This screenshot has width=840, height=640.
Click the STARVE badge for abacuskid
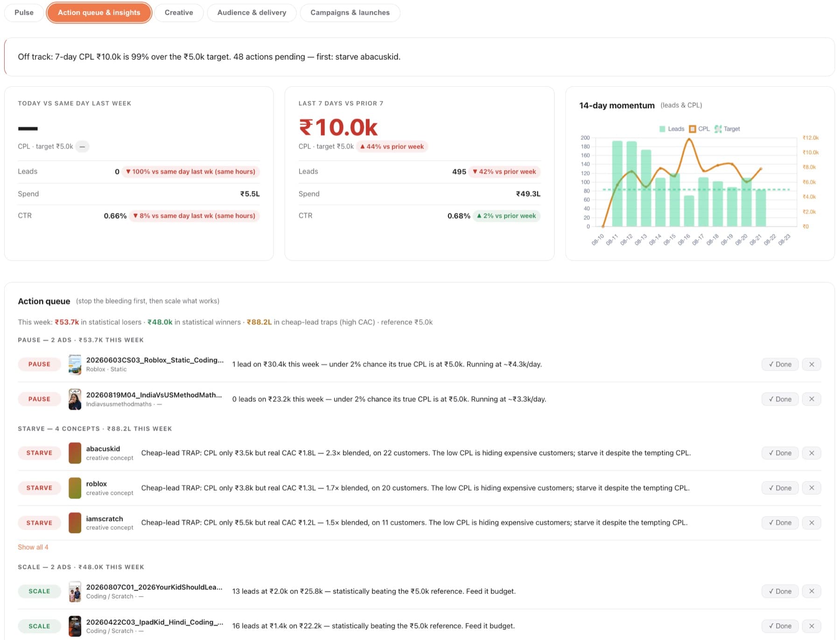[x=39, y=453]
